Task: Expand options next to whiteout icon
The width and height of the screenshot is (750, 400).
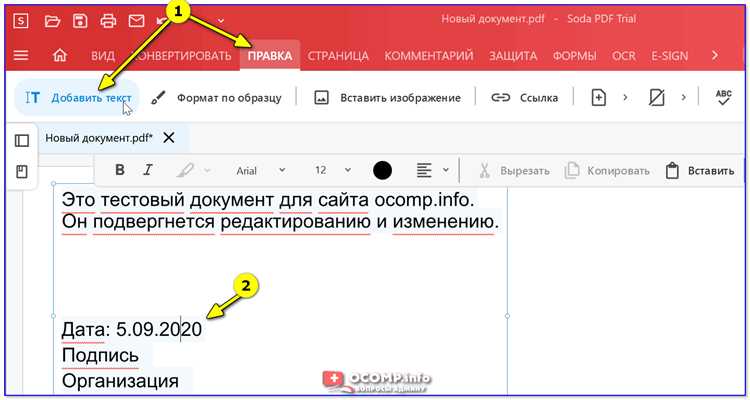Action: pyautogui.click(x=684, y=98)
